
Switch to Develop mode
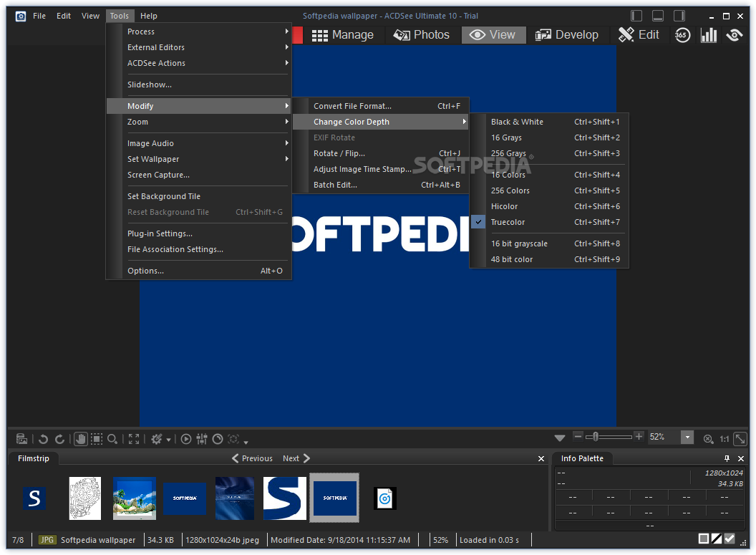[567, 34]
